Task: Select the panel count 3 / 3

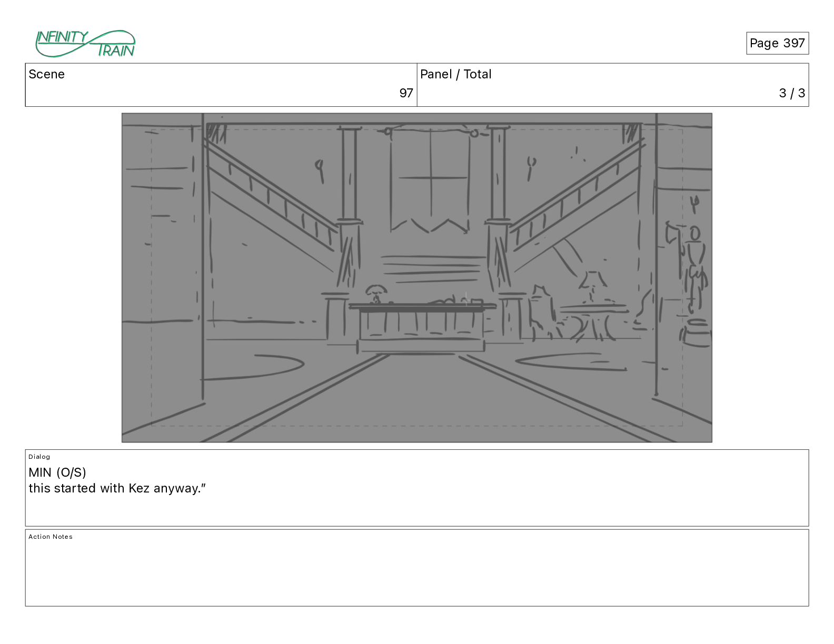Action: (792, 93)
